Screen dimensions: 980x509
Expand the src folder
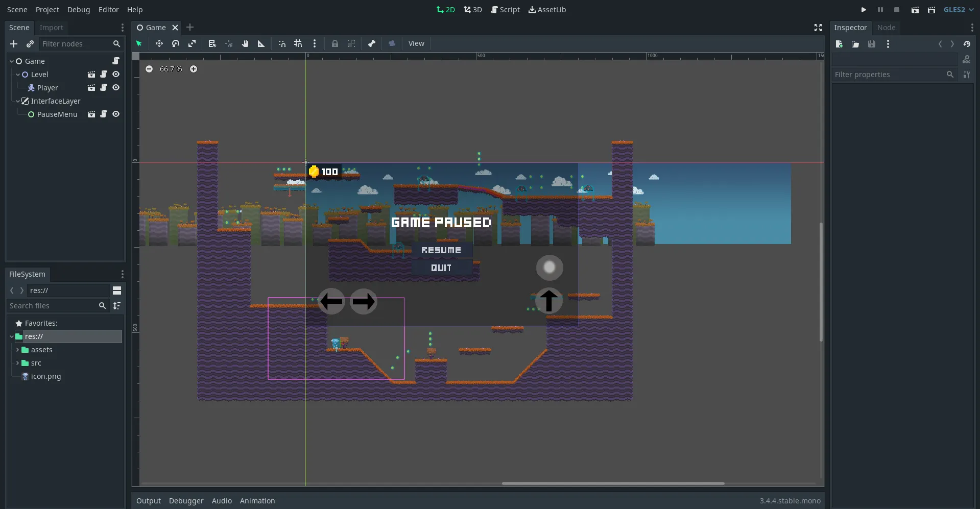point(17,363)
